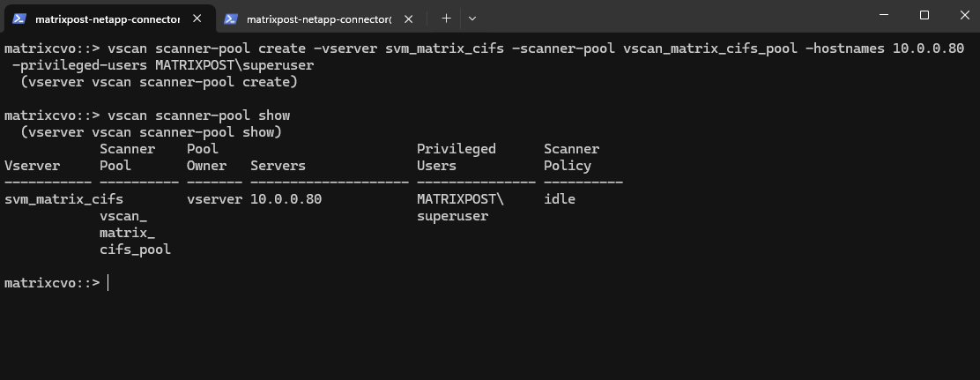The image size is (980, 380).
Task: Click the "vserver" Pool Owner value
Action: click(214, 199)
